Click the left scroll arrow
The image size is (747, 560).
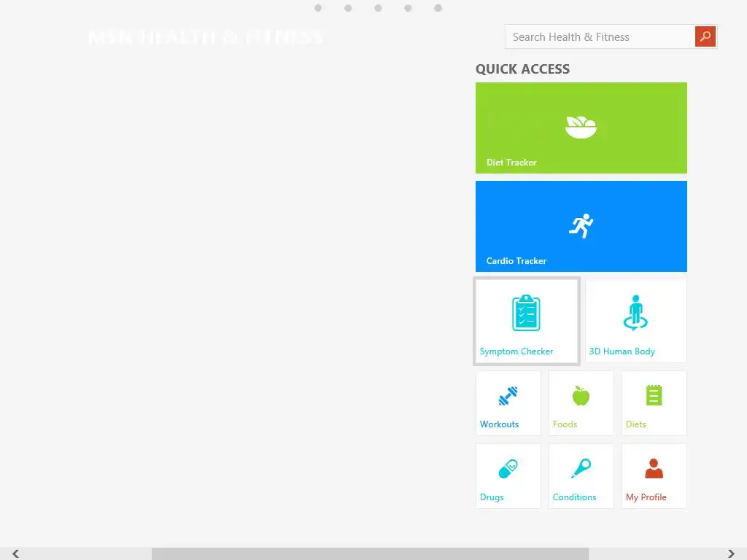point(16,553)
